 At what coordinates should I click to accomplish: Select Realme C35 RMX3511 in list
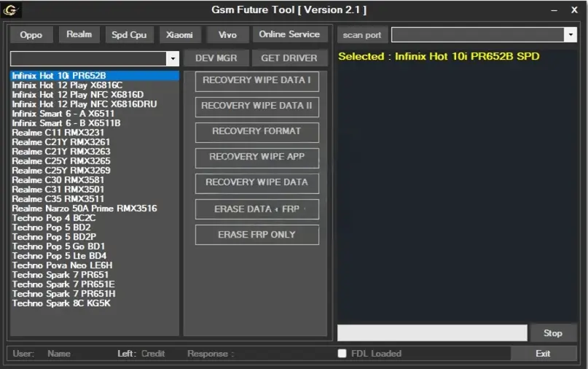click(58, 198)
